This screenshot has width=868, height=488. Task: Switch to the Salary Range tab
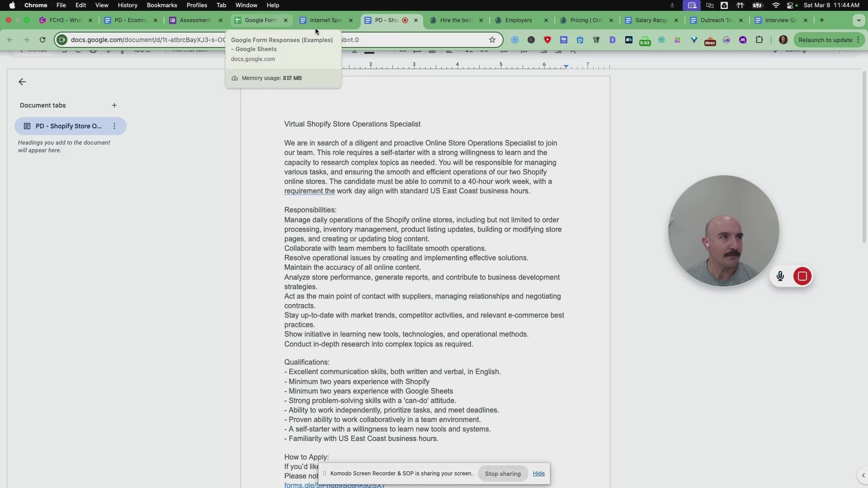tap(651, 20)
